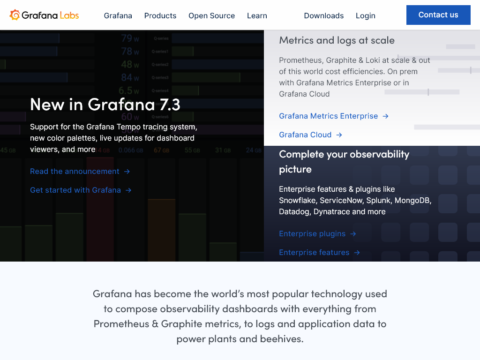Click the New in Grafana 7.3 heading
Viewport: 480px width, 360px height.
click(x=105, y=105)
